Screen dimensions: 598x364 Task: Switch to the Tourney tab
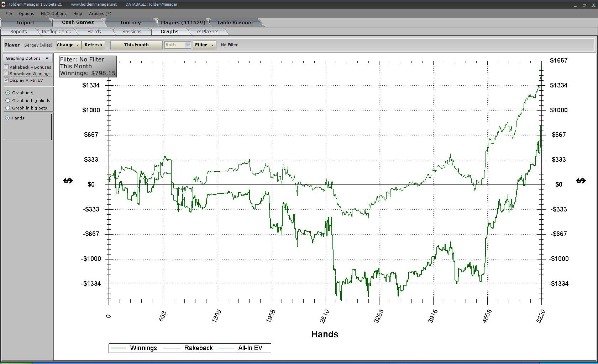pos(130,22)
